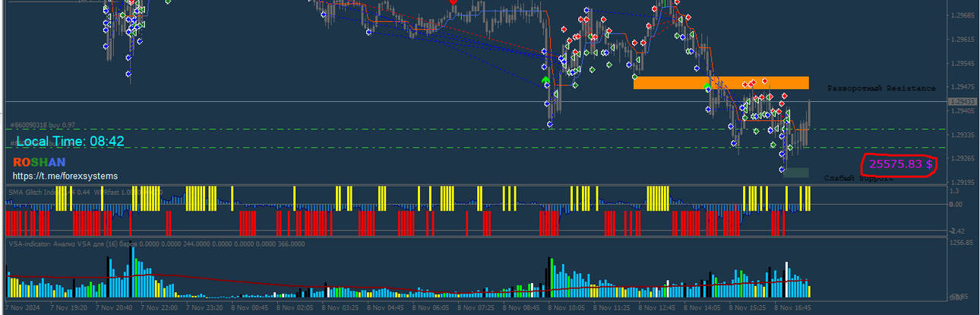Click the green up arrow inside the orange resistance zone
This screenshot has width=980, height=315.
click(707, 85)
